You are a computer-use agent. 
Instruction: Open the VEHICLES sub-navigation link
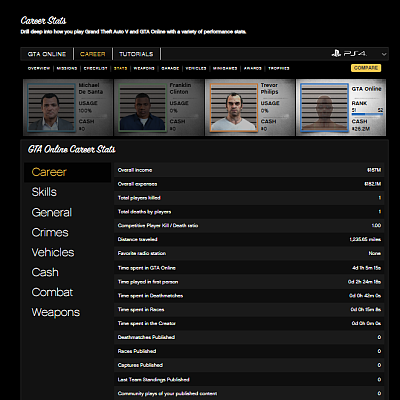196,68
